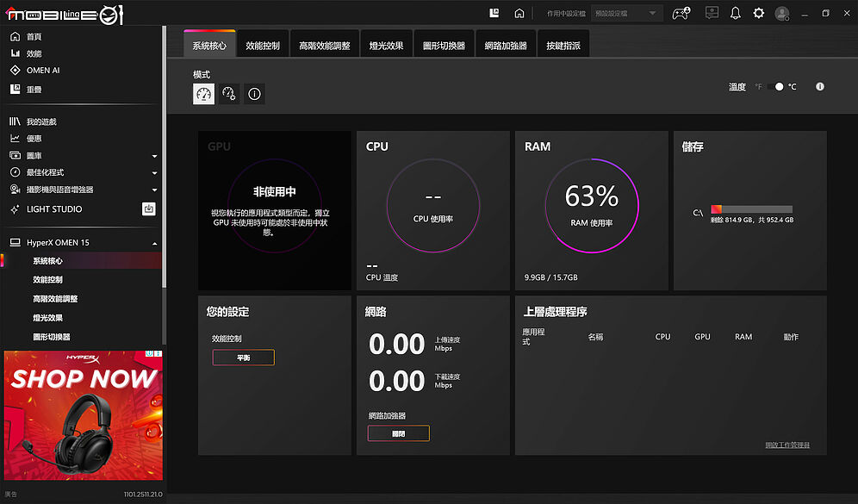Open the 預設設定檔 profile dropdown
The image size is (858, 504).
tap(626, 13)
